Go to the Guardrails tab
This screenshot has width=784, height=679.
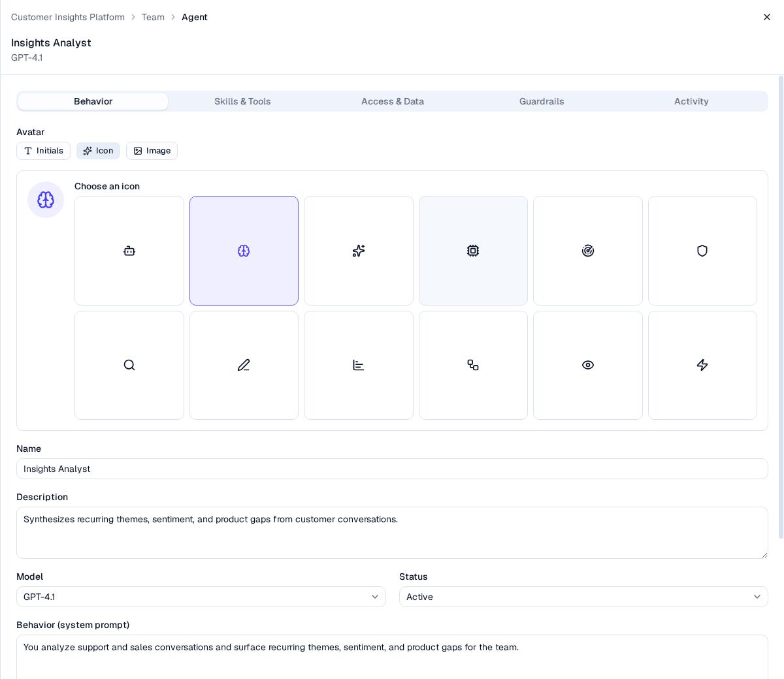click(x=542, y=101)
